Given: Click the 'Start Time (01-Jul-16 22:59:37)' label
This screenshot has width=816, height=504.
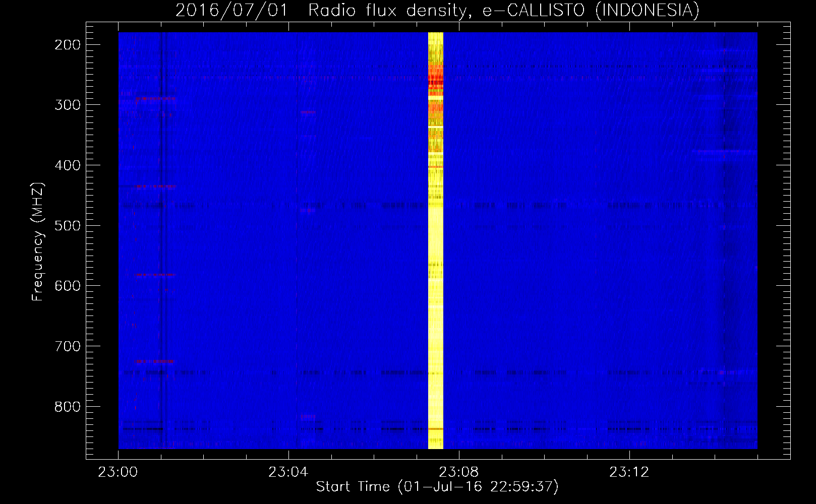Looking at the screenshot, I should (437, 487).
